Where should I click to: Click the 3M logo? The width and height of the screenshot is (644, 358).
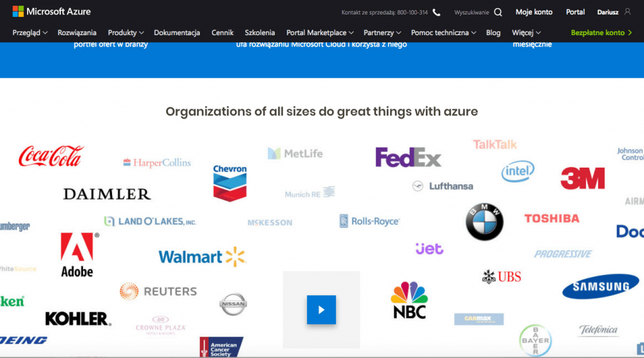click(x=582, y=178)
